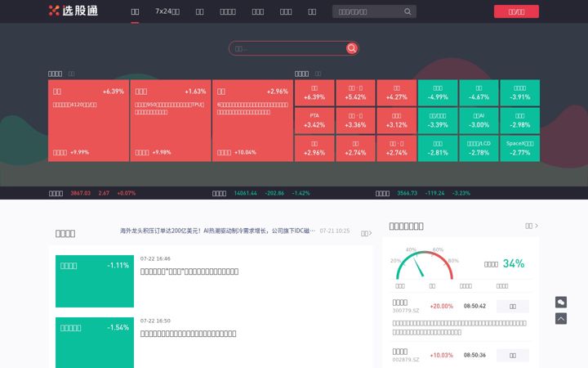Select the active nav tab with red underline
Image resolution: width=588 pixels, height=368 pixels.
coord(135,11)
